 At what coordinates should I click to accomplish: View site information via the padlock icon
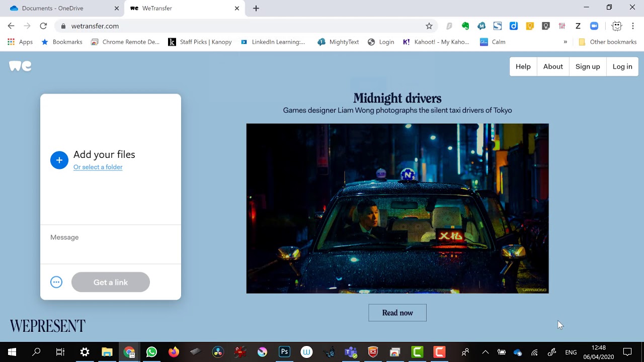(x=63, y=26)
